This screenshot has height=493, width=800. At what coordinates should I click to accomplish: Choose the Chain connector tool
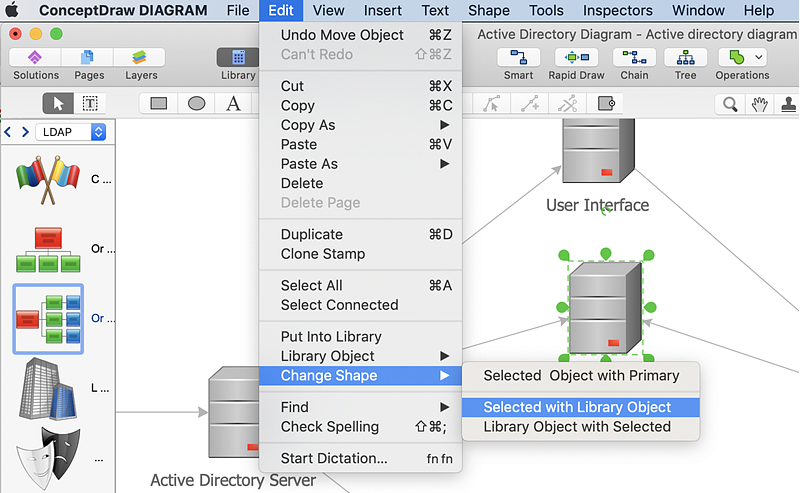pos(633,63)
